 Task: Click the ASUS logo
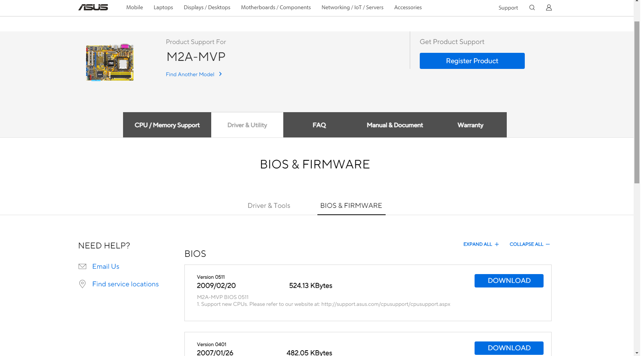click(x=93, y=7)
